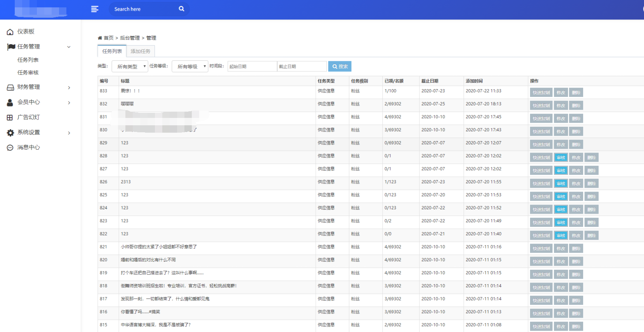Screen dimensions: 644x332
Task: Click 审核 button for task 828
Action: pos(561,158)
